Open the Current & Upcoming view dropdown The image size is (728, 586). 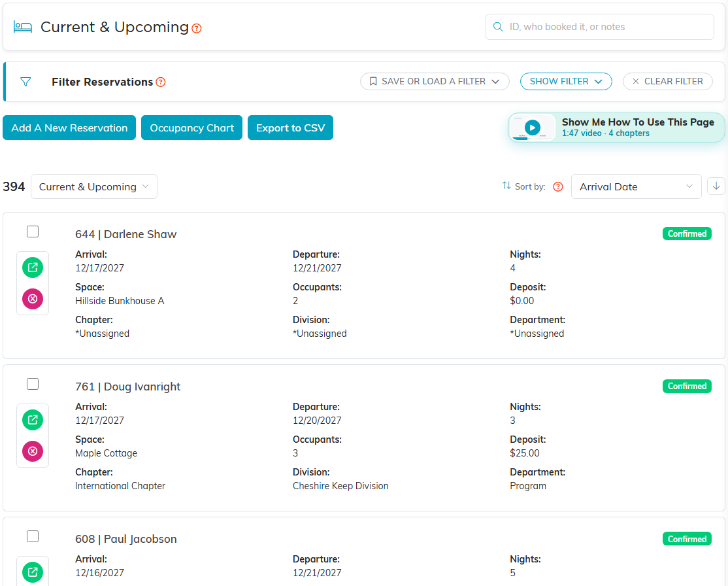94,186
